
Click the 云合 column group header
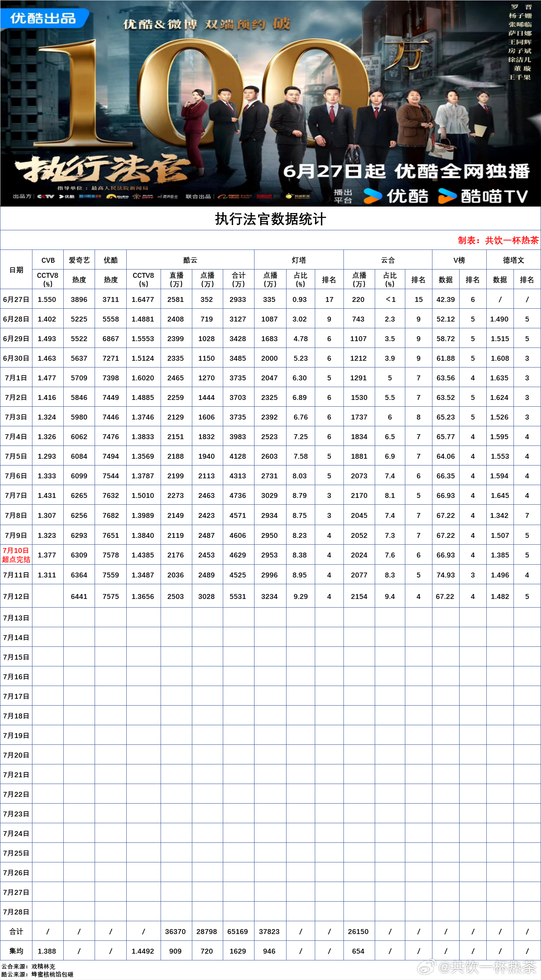(x=388, y=260)
